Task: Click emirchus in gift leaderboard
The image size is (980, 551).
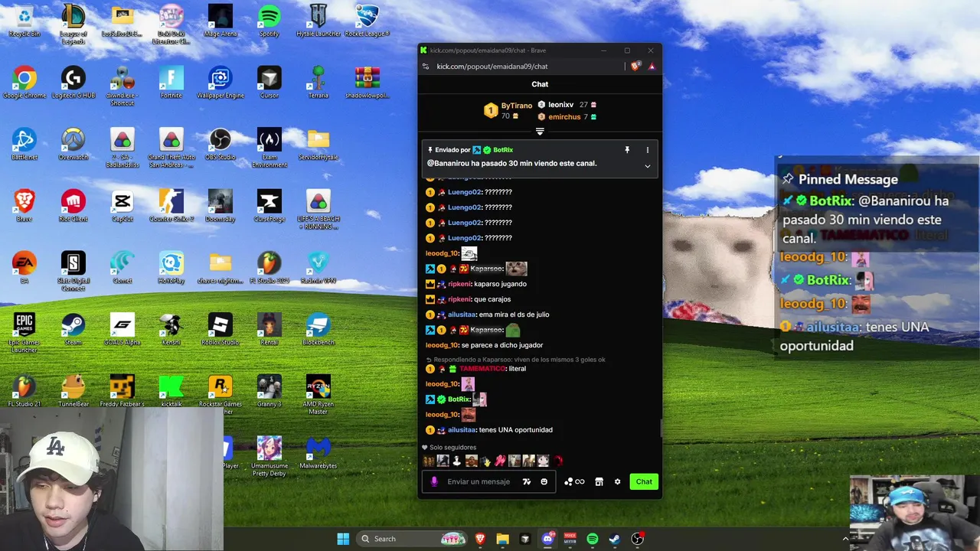Action: [x=564, y=117]
